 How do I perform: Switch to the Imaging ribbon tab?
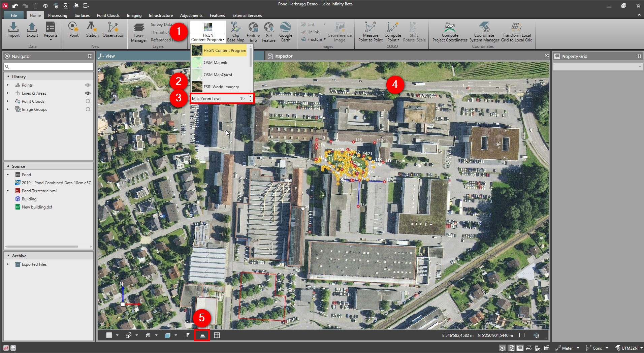click(134, 15)
